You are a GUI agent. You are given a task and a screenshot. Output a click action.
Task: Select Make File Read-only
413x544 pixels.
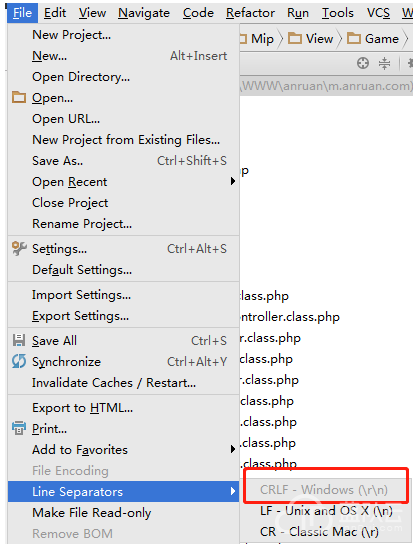click(92, 513)
